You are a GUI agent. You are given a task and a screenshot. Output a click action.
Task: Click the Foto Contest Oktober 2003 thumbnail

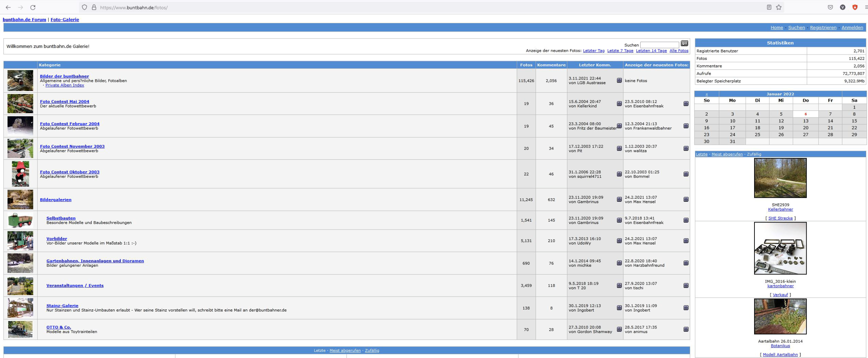point(20,174)
